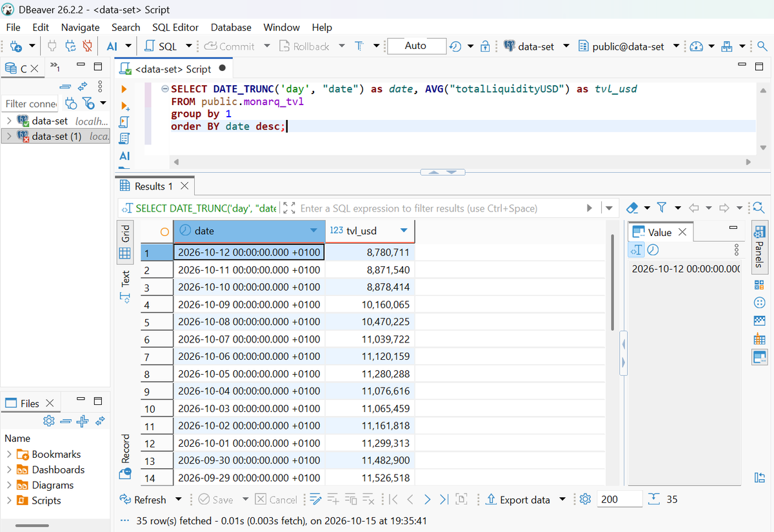Viewport: 774px width, 532px height.
Task: Open the public@data-set schema dropdown
Action: [676, 46]
